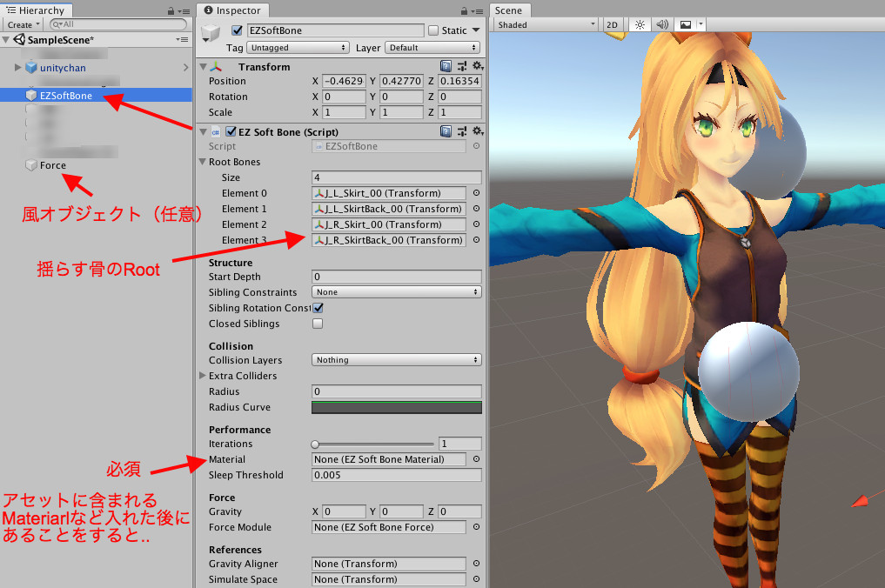Click Hierarchy search field
This screenshot has height=588, width=885.
tap(118, 24)
